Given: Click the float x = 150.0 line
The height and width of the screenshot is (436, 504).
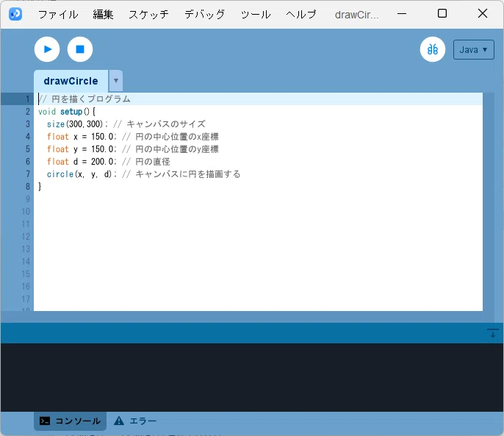Looking at the screenshot, I should point(133,137).
